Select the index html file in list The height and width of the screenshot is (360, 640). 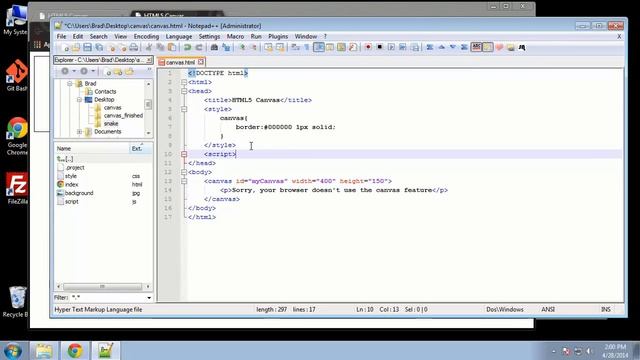pos(71,184)
